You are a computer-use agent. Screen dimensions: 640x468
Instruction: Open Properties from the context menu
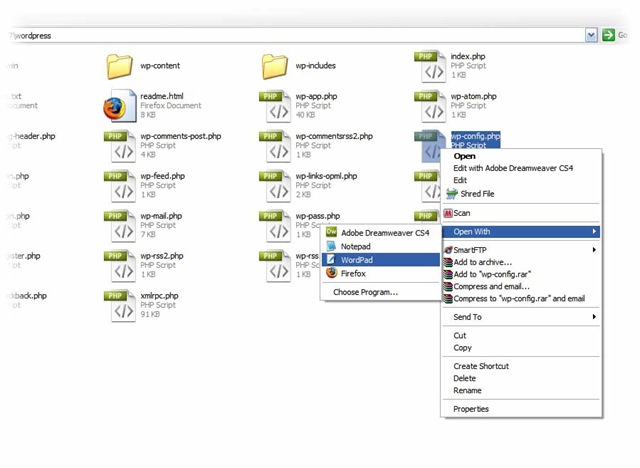(471, 409)
